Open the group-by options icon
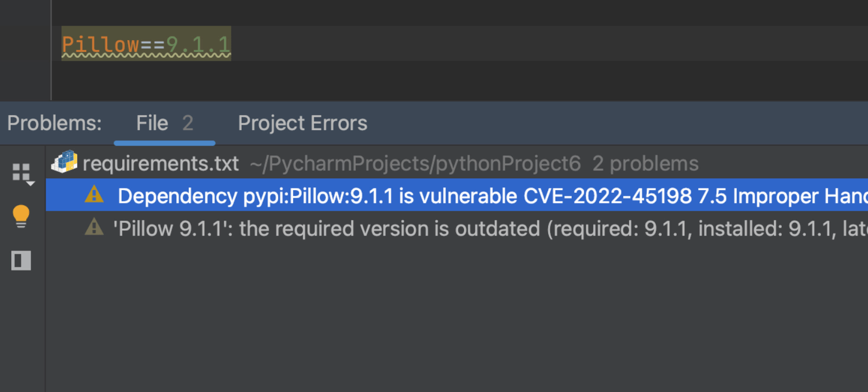 click(22, 174)
